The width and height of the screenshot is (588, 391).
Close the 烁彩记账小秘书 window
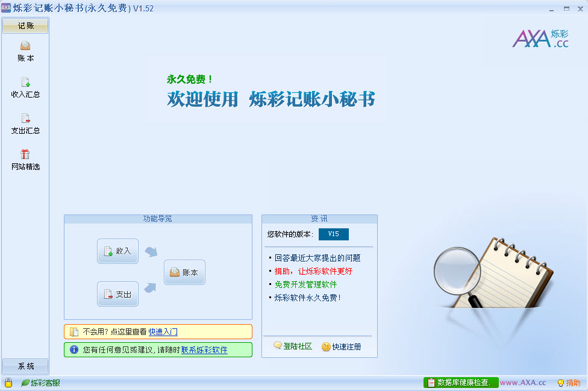tap(580, 8)
